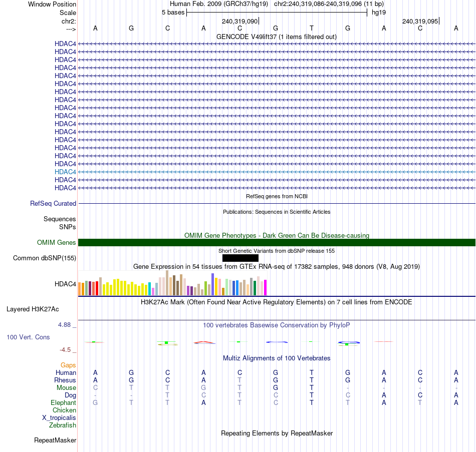Select the Dog alignment row label
Image resolution: width=476 pixels, height=452 pixels.
[71, 395]
